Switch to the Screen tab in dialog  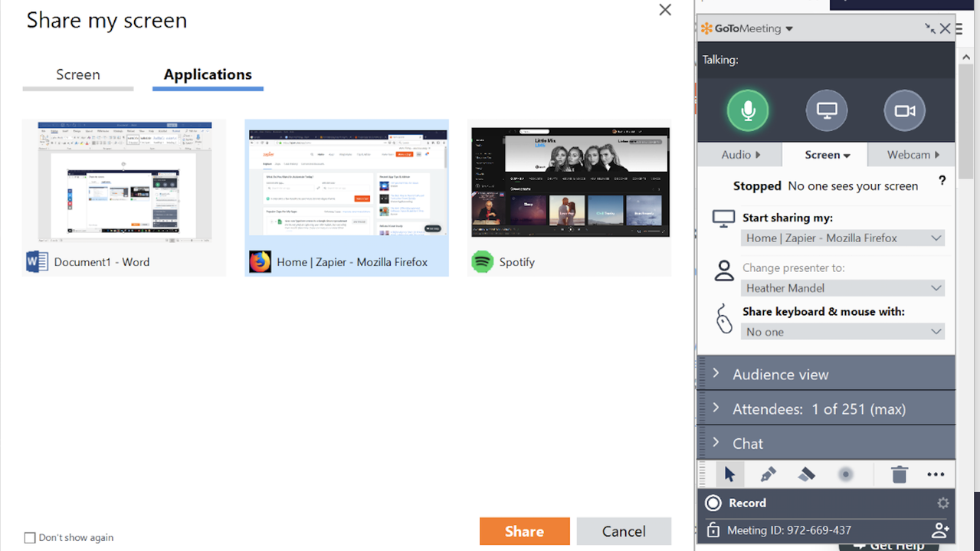pos(78,75)
